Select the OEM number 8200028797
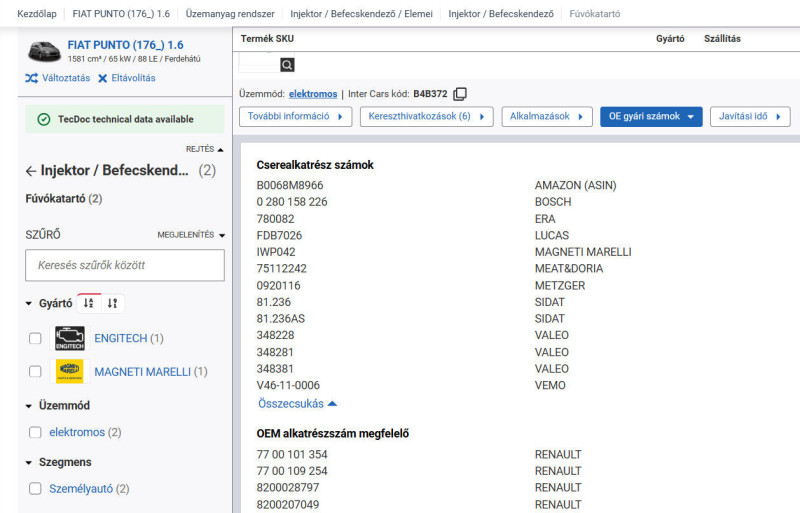The height and width of the screenshot is (513, 800). (288, 487)
